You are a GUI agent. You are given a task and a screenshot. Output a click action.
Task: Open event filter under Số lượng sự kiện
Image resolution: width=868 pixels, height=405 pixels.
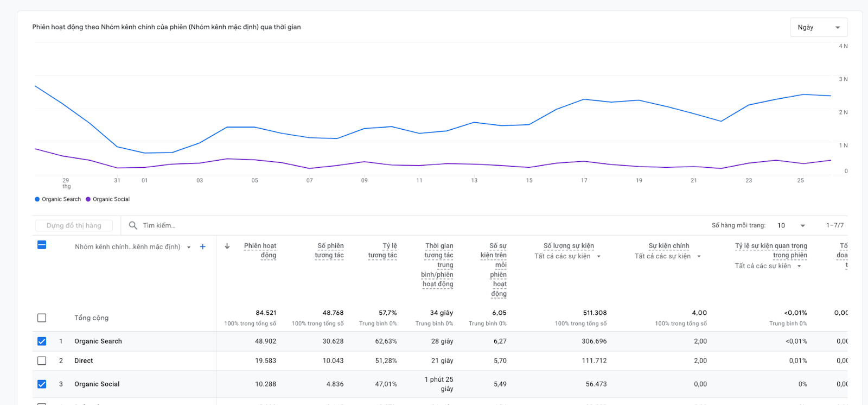(567, 256)
